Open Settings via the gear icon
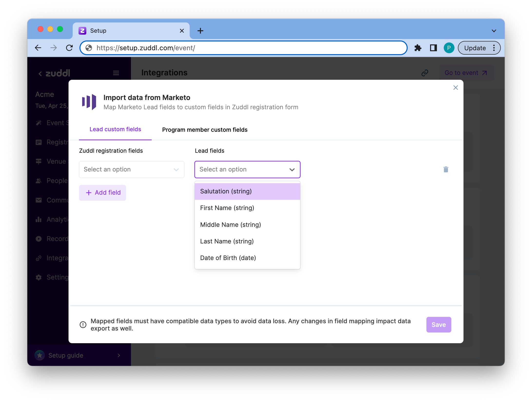The height and width of the screenshot is (402, 532). tap(39, 277)
